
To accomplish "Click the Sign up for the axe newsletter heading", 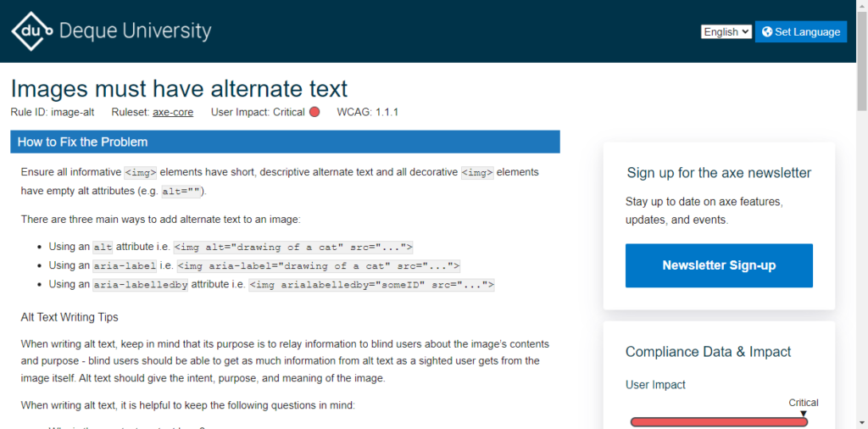I will [719, 173].
